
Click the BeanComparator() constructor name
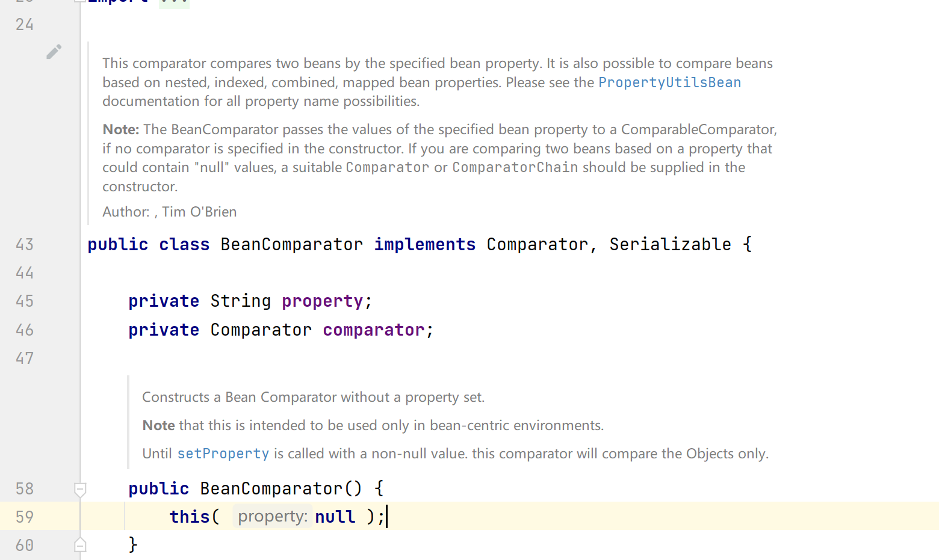pos(271,488)
